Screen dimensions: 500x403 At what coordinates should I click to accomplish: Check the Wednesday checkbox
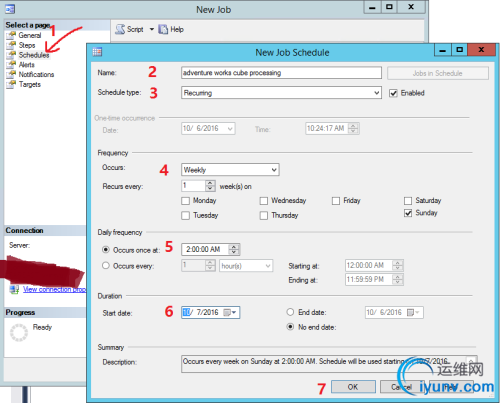point(264,201)
